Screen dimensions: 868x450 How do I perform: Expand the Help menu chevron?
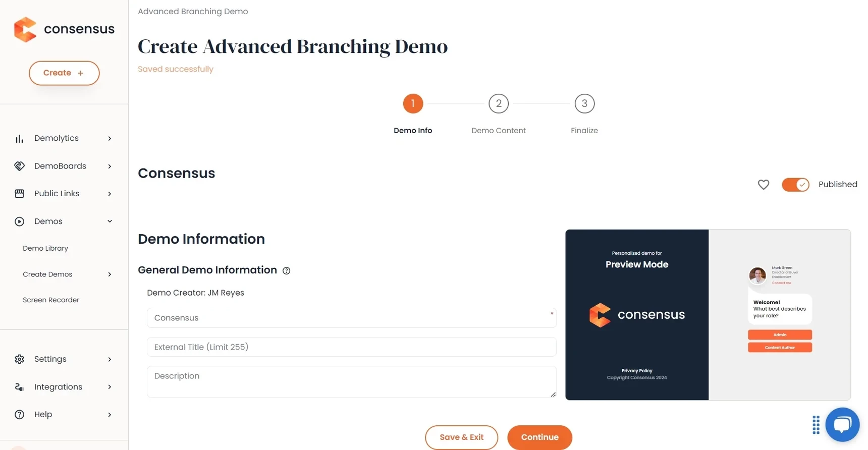[x=110, y=415]
